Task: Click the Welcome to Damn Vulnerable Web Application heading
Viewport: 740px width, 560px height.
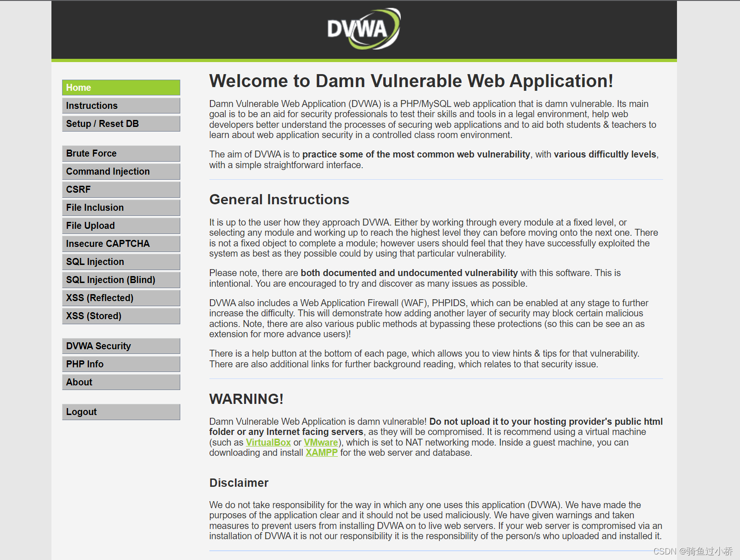Action: [x=411, y=81]
